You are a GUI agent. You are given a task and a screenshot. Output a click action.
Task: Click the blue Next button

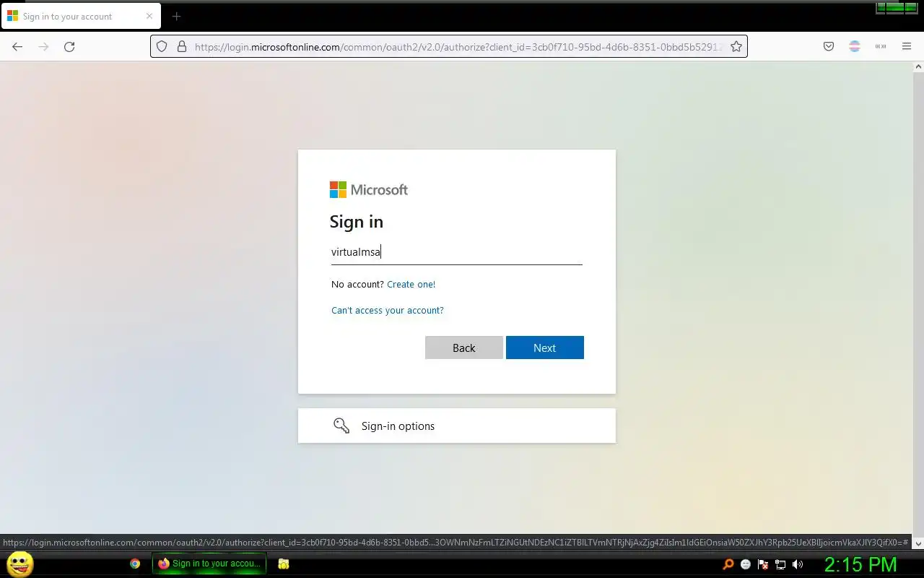pos(545,348)
